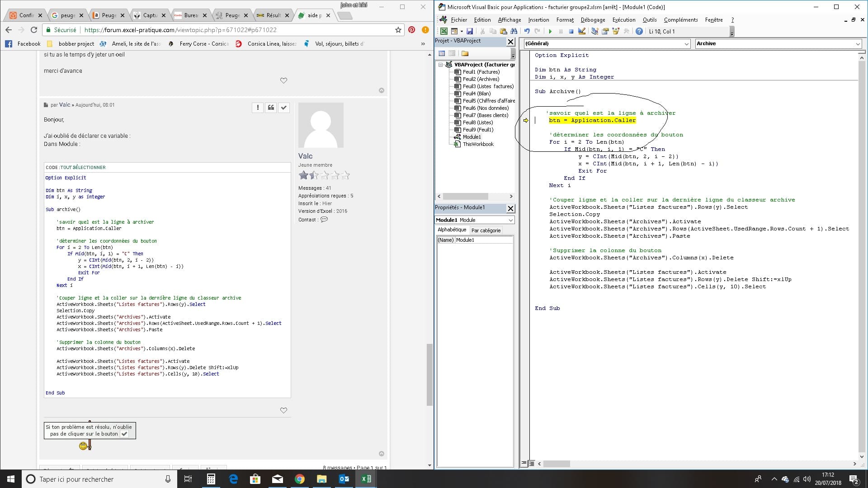Image resolution: width=868 pixels, height=488 pixels.
Task: Click the Save workbook floppy icon
Action: click(470, 31)
